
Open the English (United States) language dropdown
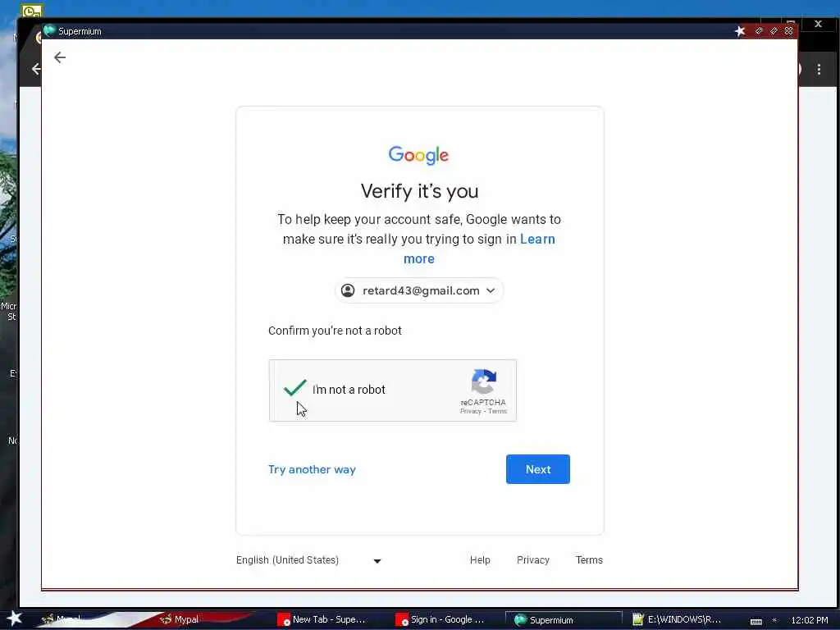(x=308, y=560)
